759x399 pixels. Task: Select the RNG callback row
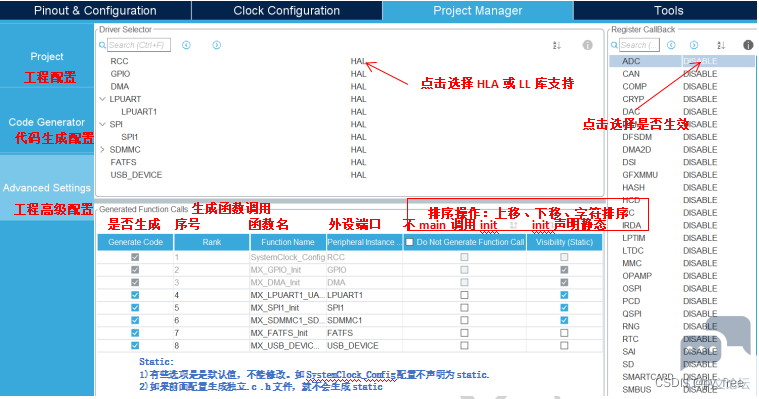coord(682,326)
